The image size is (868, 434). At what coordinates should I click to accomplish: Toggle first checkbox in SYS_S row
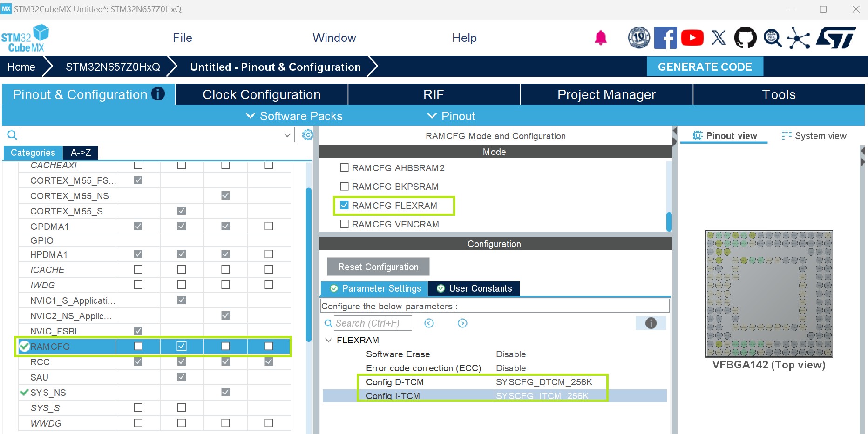coord(138,407)
